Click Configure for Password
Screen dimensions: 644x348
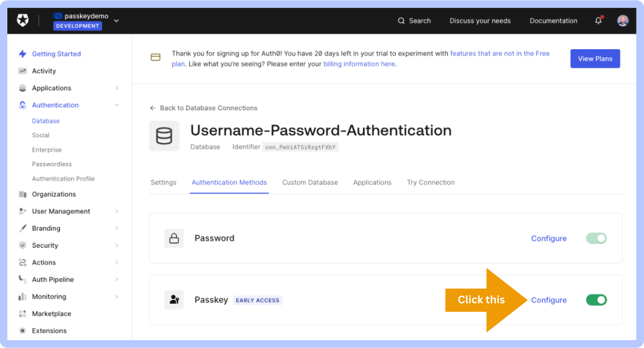pyautogui.click(x=548, y=238)
